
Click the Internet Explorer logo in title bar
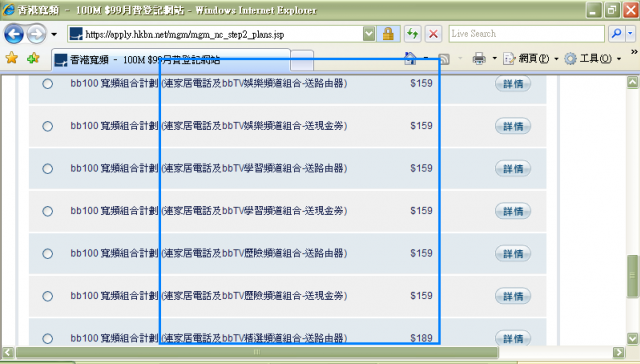tap(8, 10)
